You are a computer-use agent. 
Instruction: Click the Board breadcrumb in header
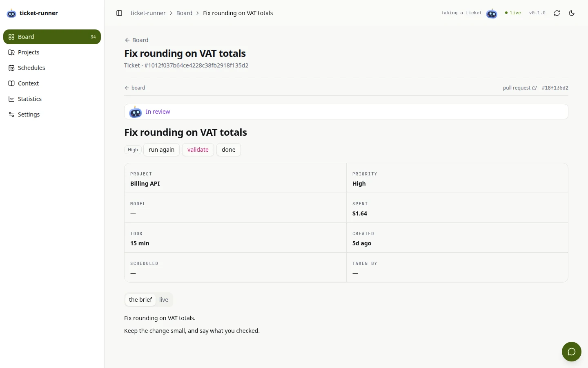(184, 13)
